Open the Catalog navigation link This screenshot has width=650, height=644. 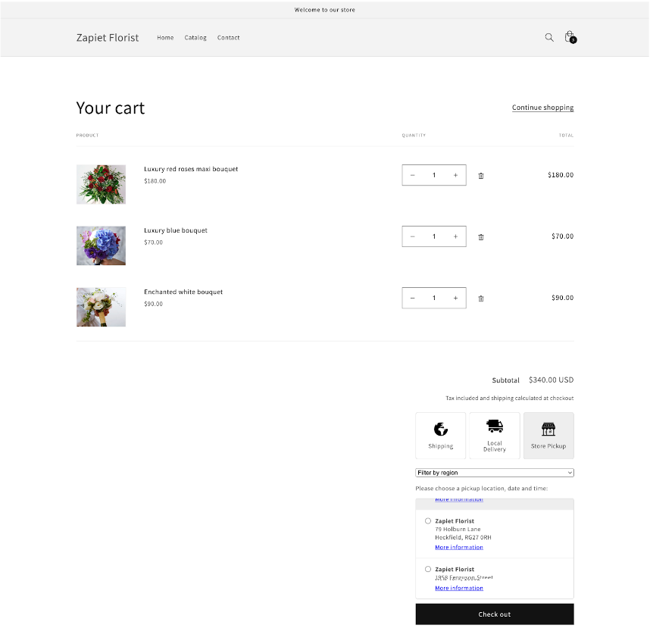195,37
